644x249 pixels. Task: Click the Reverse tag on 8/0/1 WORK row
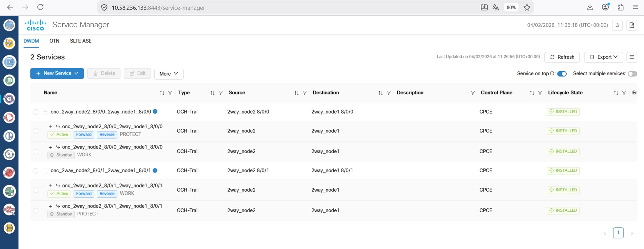tap(107, 194)
